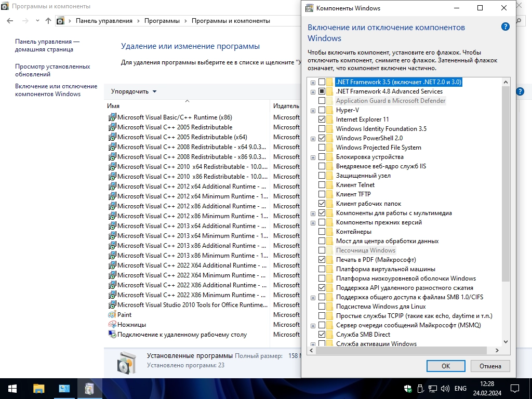Click Программы breadcrumb segment
Image resolution: width=532 pixels, height=399 pixels.
coord(162,21)
